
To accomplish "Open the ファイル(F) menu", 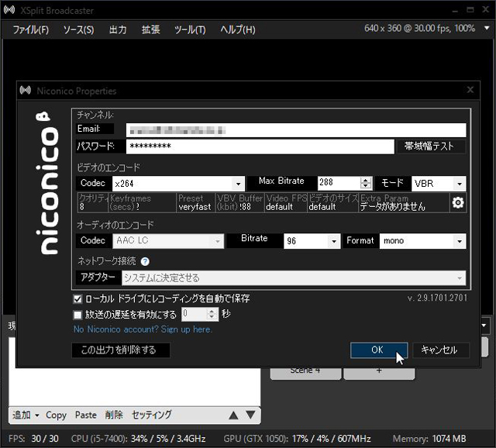I will 31,29.
